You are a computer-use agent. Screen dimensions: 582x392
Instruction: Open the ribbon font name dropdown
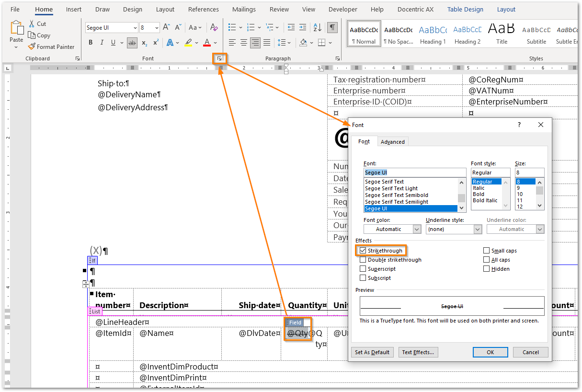pyautogui.click(x=135, y=28)
